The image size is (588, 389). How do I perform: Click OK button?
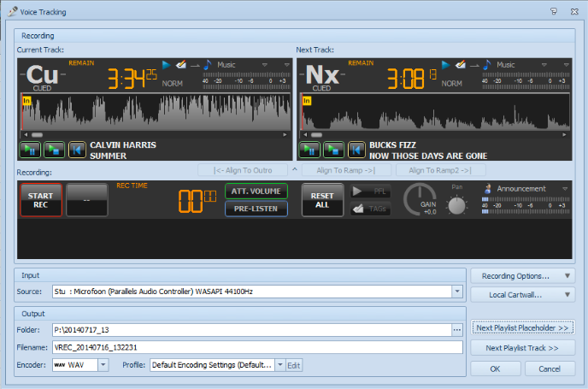[496, 368]
